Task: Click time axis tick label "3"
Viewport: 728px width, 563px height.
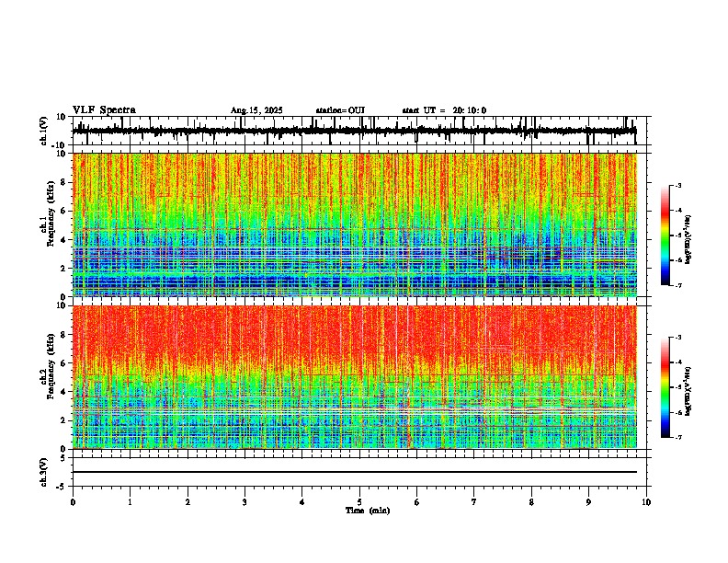Action: tap(245, 502)
